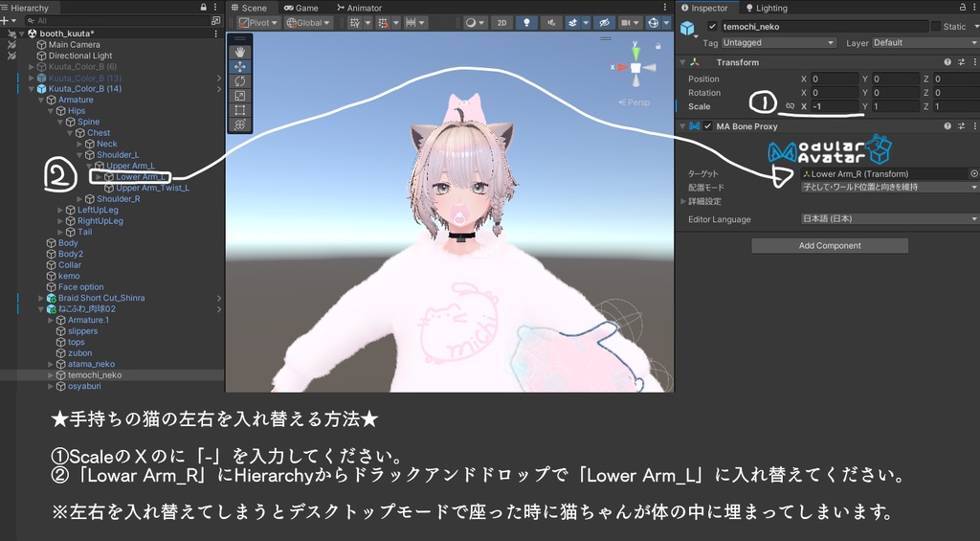980x541 pixels.
Task: Open MA Bone Proxy component kebab menu
Action: pos(974,125)
